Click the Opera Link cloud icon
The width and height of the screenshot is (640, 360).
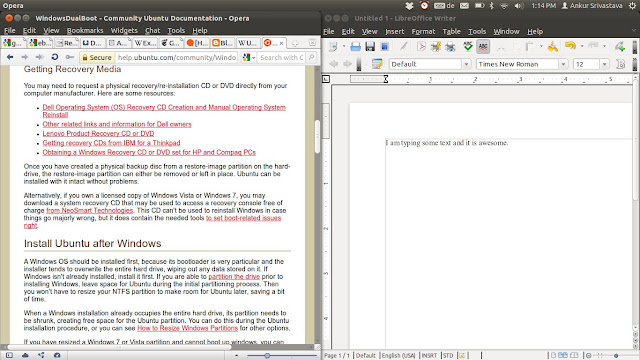coord(25,356)
